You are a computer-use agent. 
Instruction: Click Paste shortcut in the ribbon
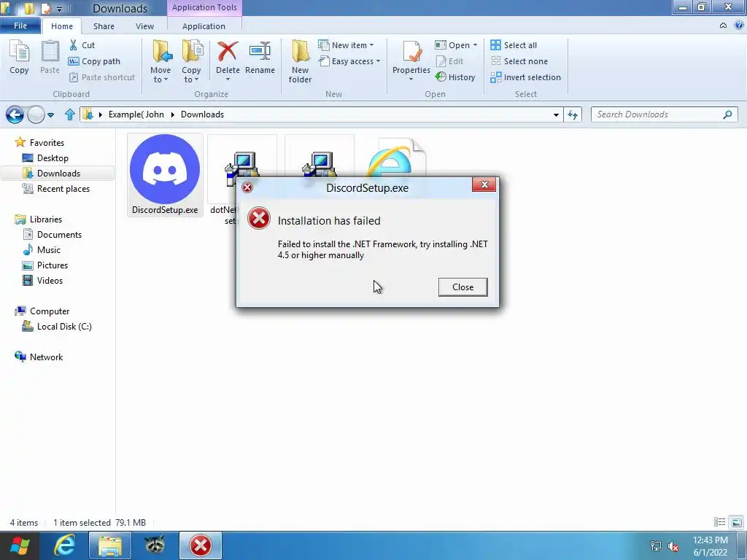coord(102,77)
